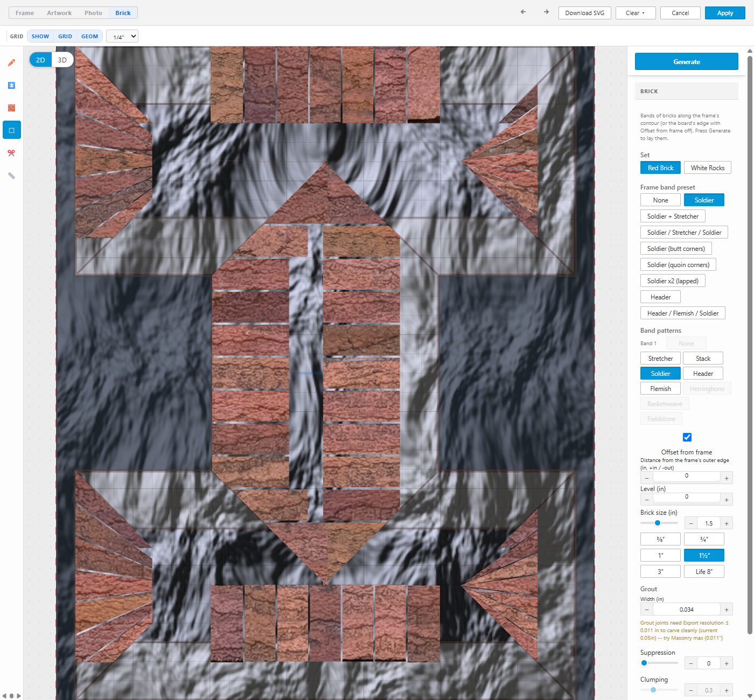Switch to the Frame tab

(x=25, y=13)
